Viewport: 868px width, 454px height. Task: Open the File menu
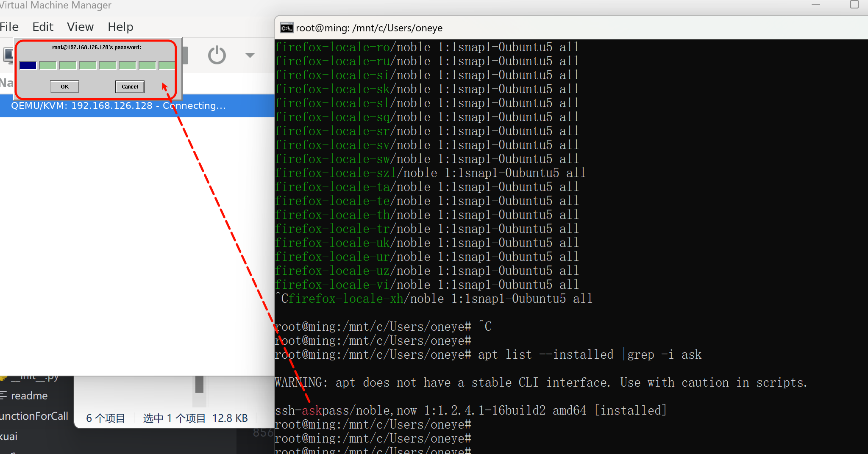click(9, 27)
